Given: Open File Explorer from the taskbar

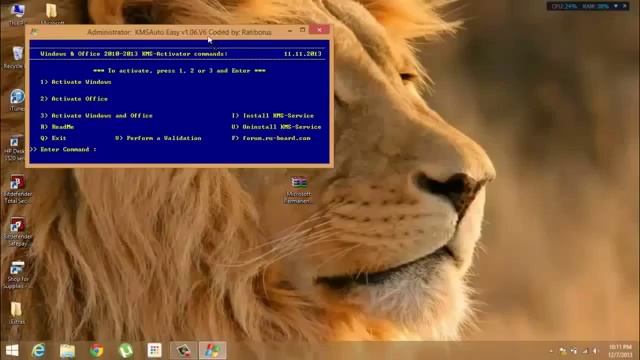Looking at the screenshot, I should (67, 350).
